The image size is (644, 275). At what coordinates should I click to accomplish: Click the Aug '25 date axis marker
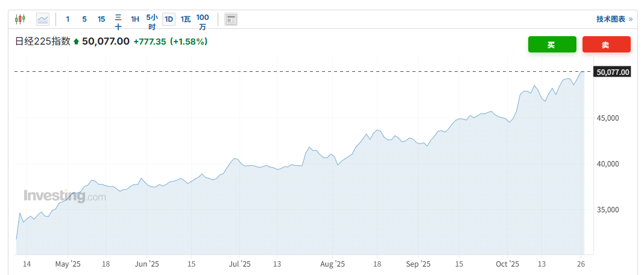(x=332, y=264)
